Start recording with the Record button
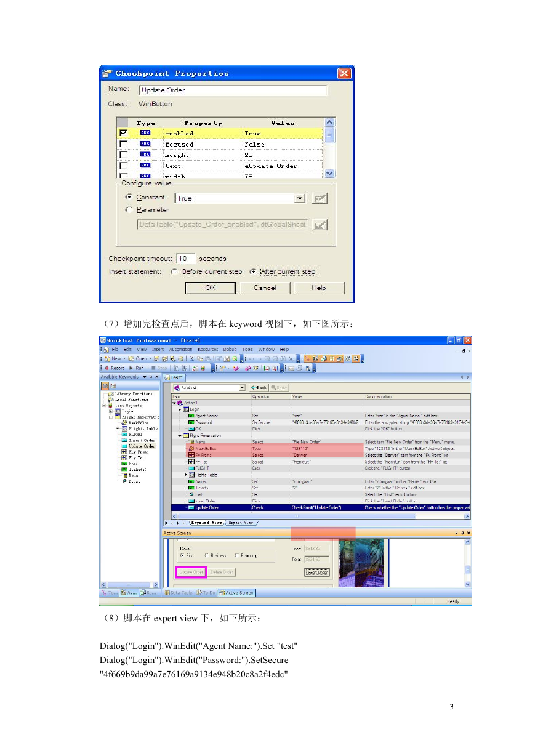The image size is (535, 756). pos(115,368)
